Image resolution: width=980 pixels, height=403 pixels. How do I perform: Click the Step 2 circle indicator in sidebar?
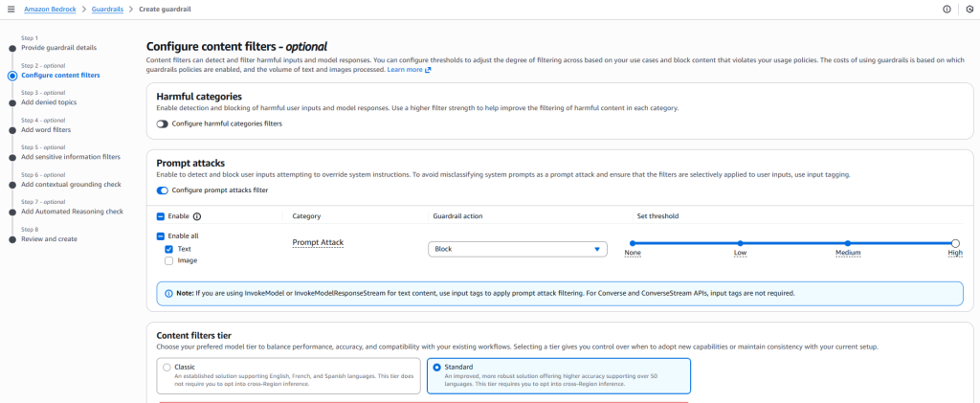click(x=11, y=75)
